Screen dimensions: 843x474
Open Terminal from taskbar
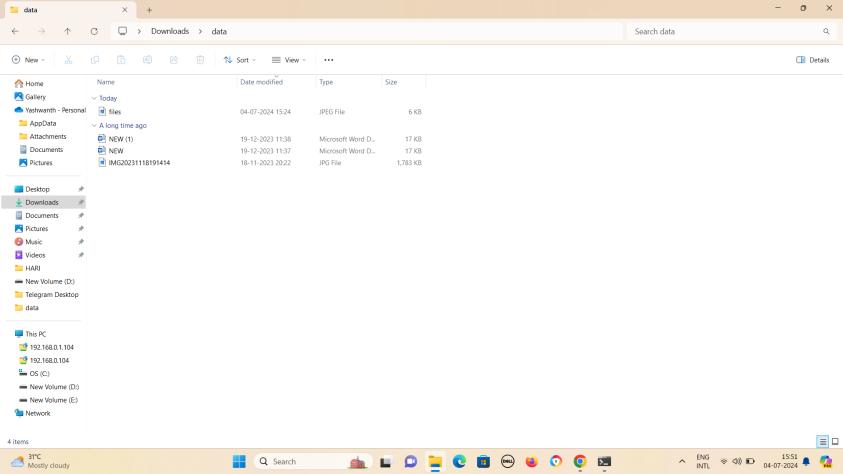click(x=604, y=461)
